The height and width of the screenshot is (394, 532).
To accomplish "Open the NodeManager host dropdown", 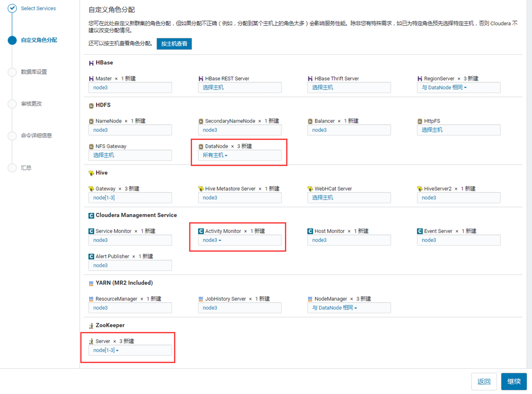I will 349,308.
